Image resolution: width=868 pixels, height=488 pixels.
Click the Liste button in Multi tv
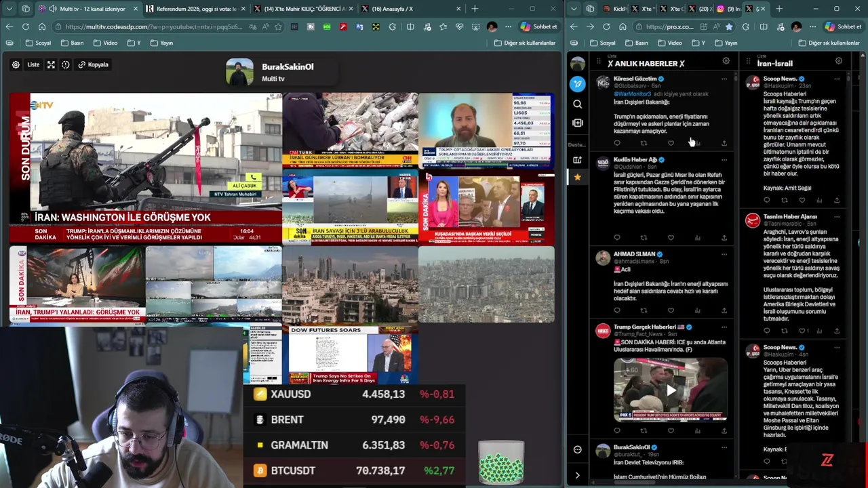coord(33,64)
